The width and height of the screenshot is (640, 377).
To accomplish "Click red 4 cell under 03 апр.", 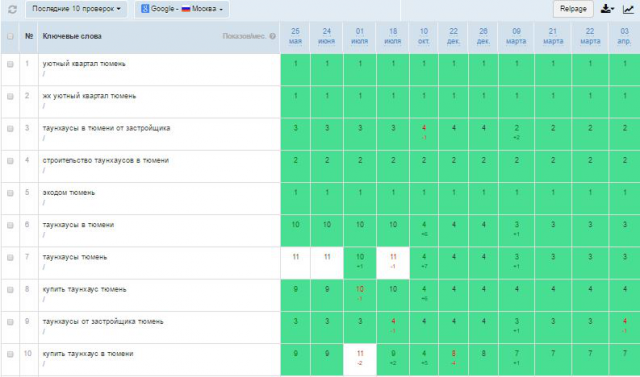I will pos(624,328).
